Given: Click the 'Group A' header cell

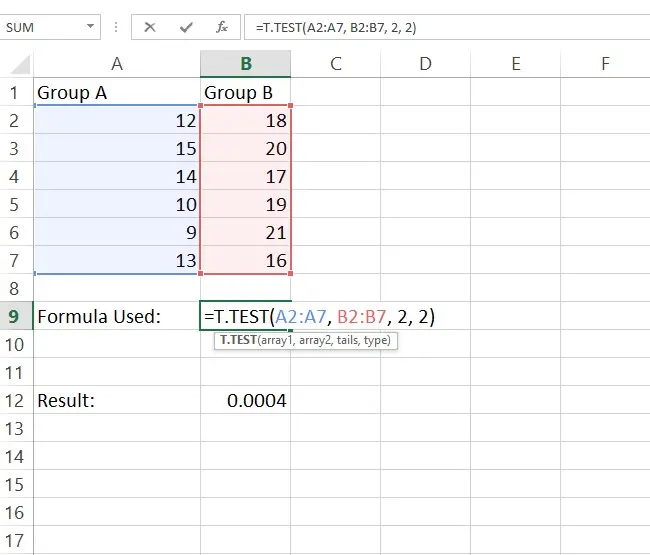Looking at the screenshot, I should (117, 92).
